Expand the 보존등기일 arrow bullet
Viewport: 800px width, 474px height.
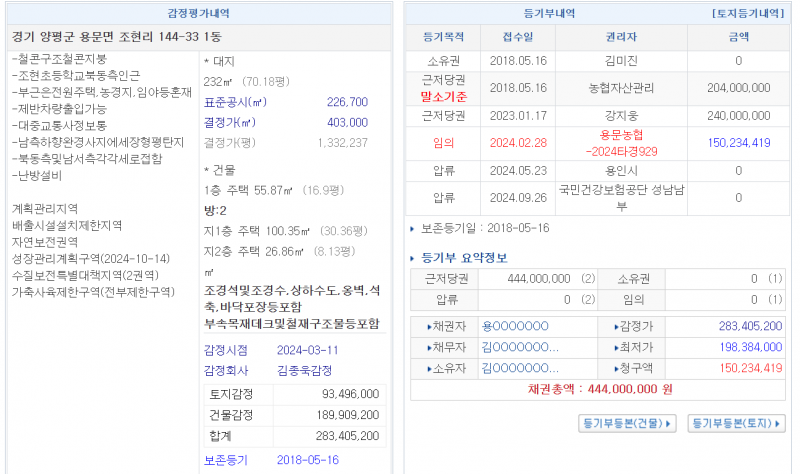pyautogui.click(x=416, y=228)
